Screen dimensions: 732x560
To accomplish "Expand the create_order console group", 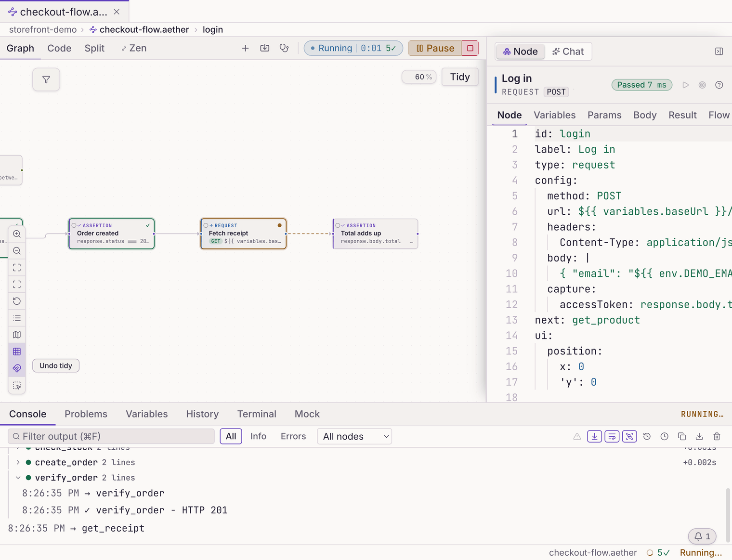I will point(18,462).
